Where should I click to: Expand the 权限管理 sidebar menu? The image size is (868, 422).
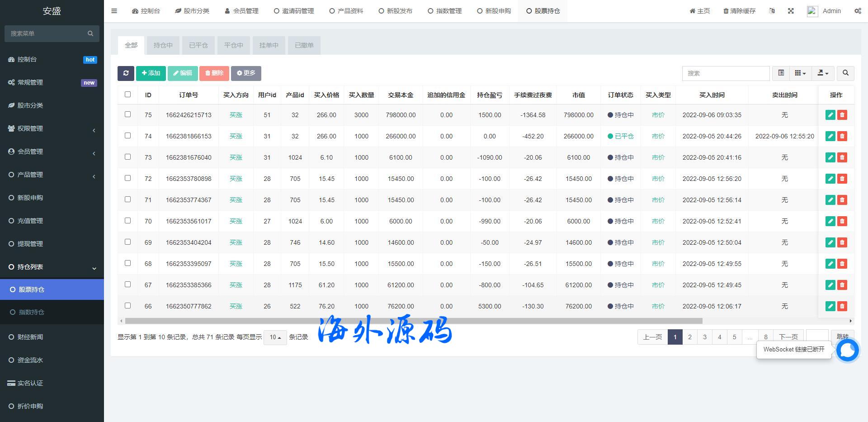click(x=52, y=128)
